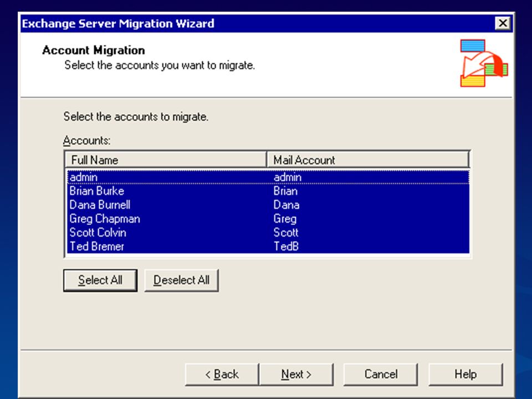Click the Select All button
This screenshot has height=399, width=532.
coord(100,280)
